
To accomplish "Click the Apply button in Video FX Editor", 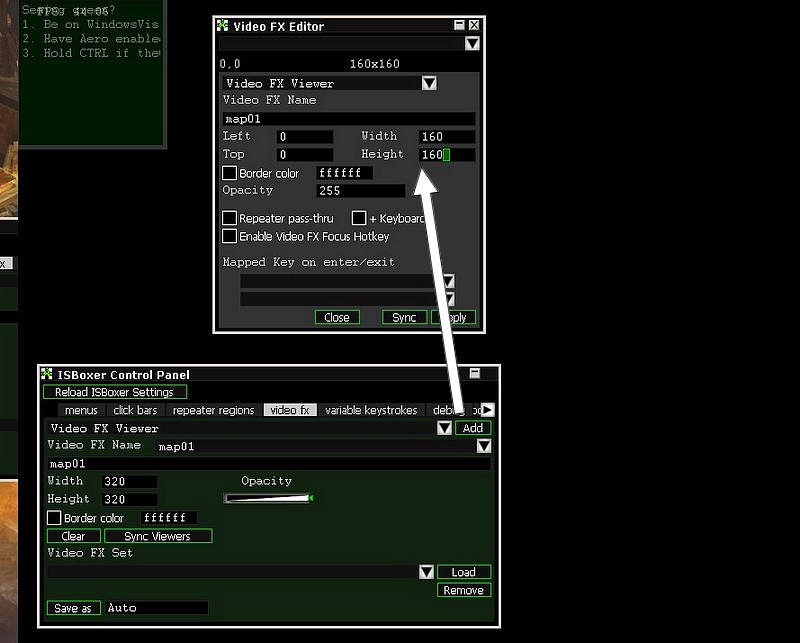I will 454,317.
